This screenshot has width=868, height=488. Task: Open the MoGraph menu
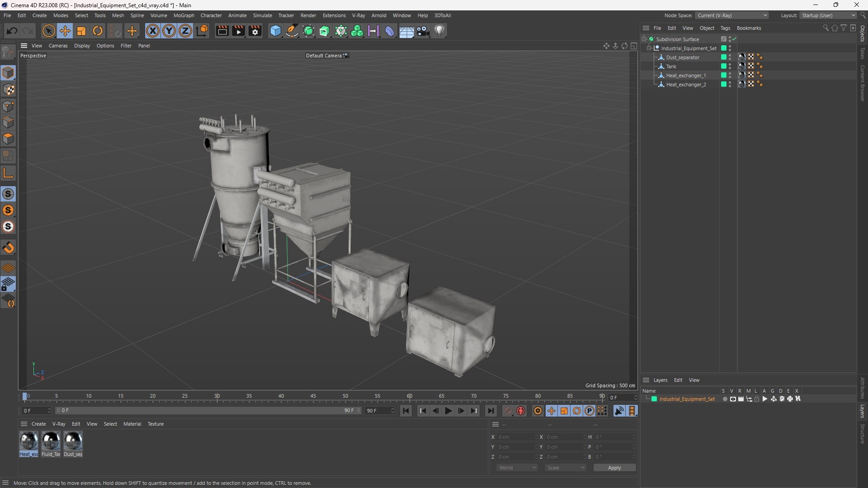pyautogui.click(x=184, y=15)
